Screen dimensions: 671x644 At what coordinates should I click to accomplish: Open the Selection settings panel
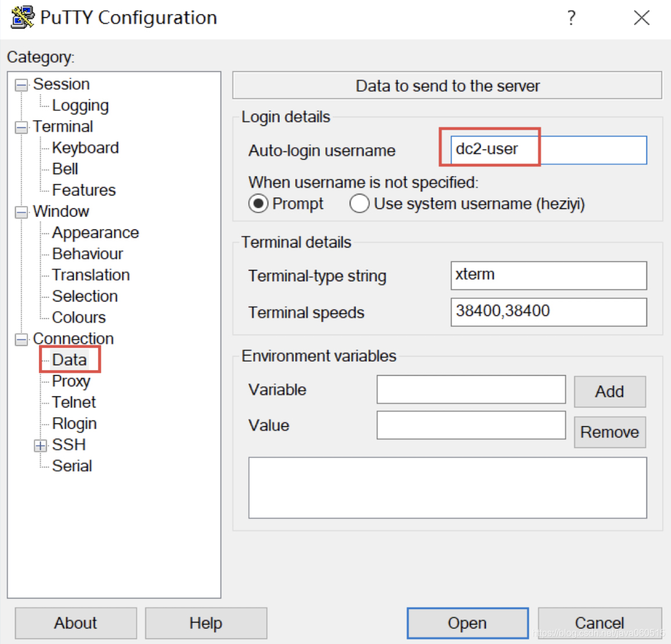[x=85, y=296]
